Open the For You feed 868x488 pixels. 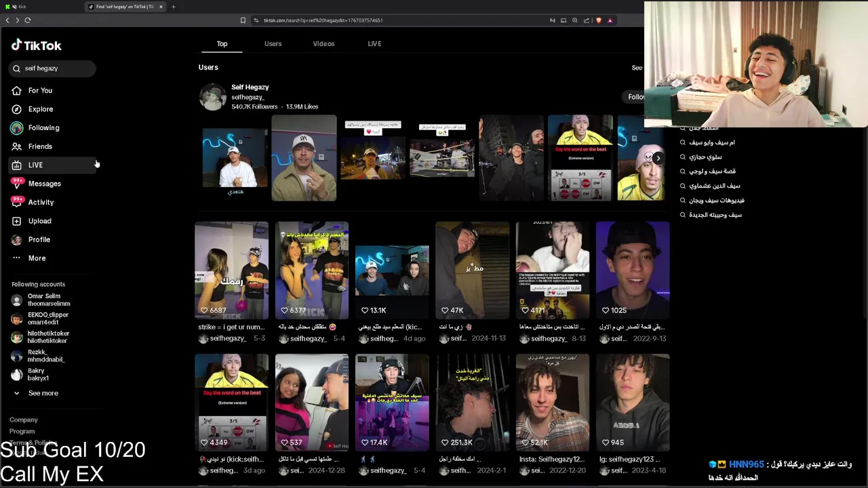(40, 90)
